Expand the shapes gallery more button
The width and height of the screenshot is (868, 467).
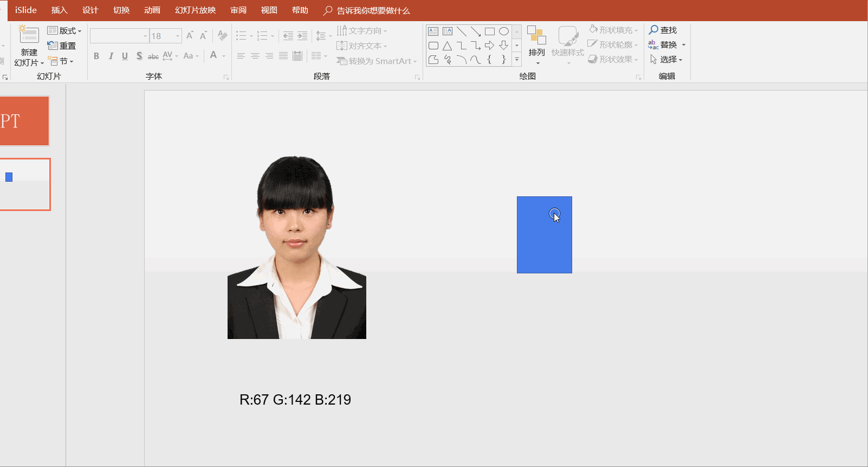(517, 60)
